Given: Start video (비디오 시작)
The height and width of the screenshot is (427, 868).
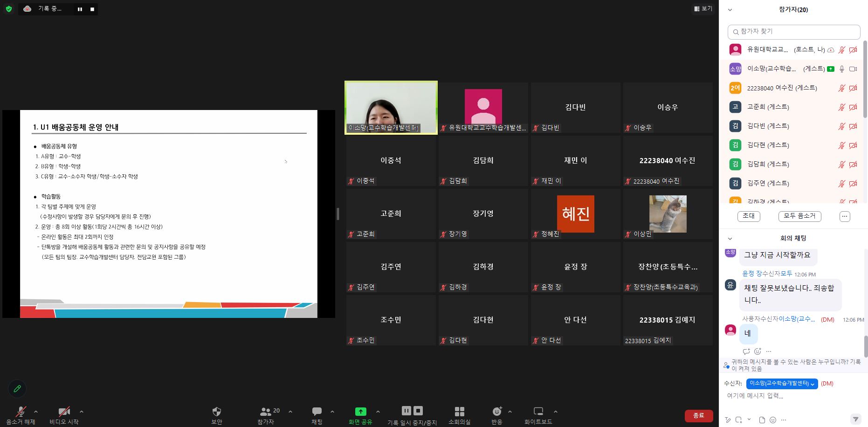Looking at the screenshot, I should [64, 412].
